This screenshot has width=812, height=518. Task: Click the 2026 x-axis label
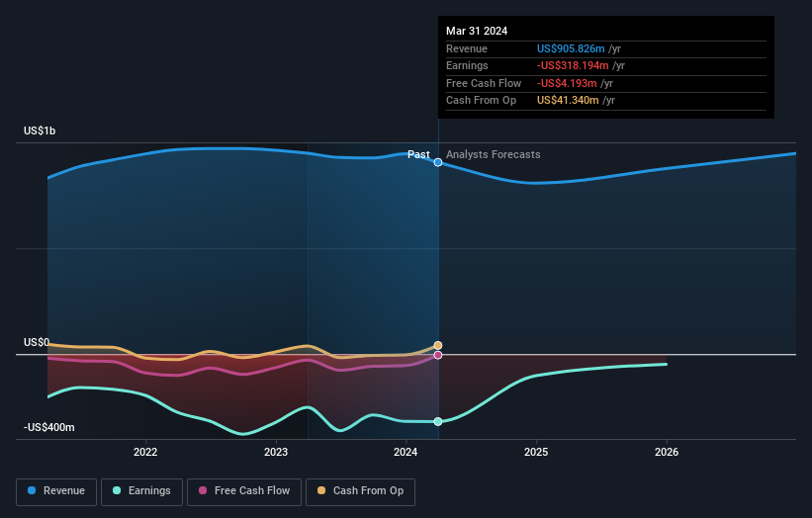pyautogui.click(x=667, y=452)
